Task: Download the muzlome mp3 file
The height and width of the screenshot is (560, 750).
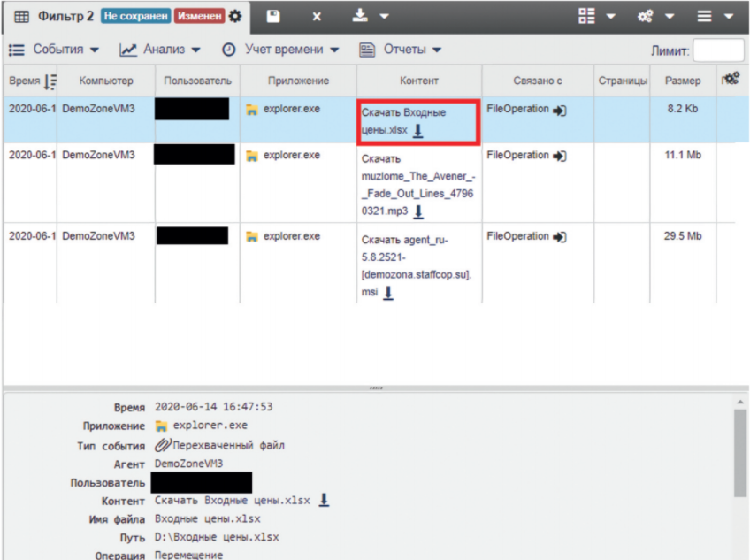Action: (418, 212)
